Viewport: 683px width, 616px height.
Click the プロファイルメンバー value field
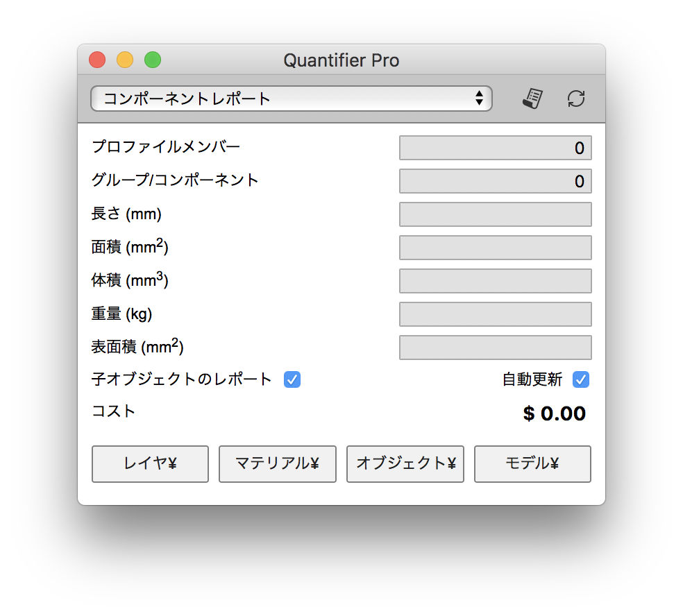[x=495, y=148]
